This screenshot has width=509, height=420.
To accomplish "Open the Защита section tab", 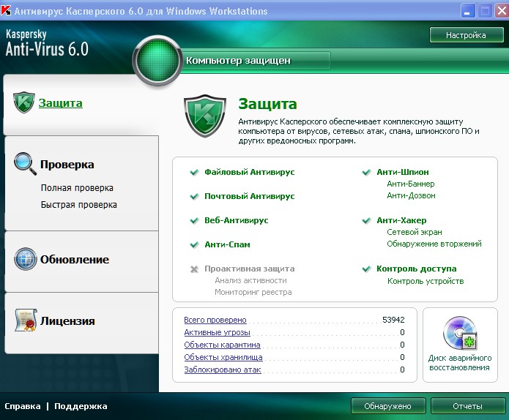I will point(60,103).
